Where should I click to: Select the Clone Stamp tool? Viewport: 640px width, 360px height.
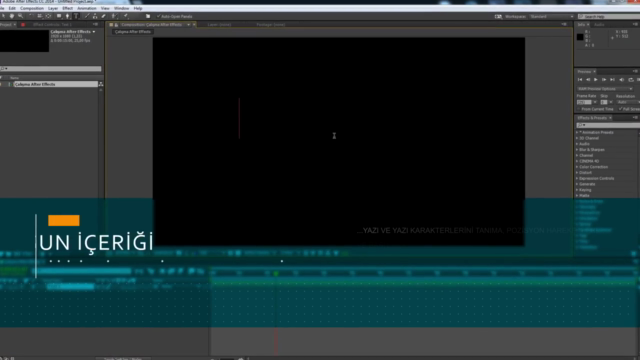(95, 16)
